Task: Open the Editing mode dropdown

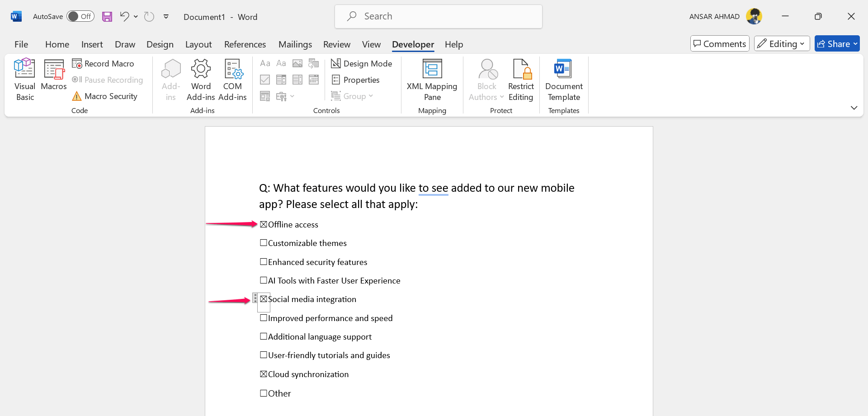Action: click(782, 43)
